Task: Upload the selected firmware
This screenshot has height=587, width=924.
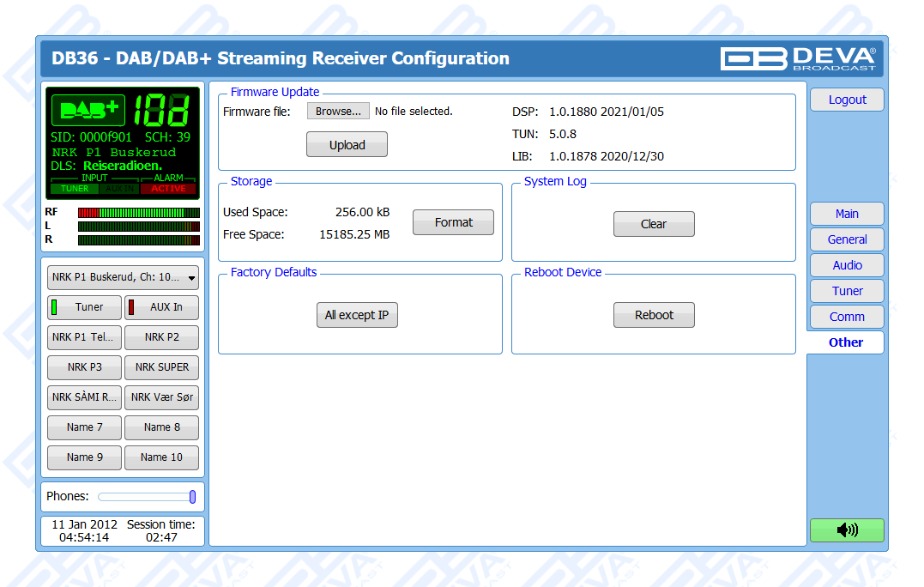Action: pos(347,145)
